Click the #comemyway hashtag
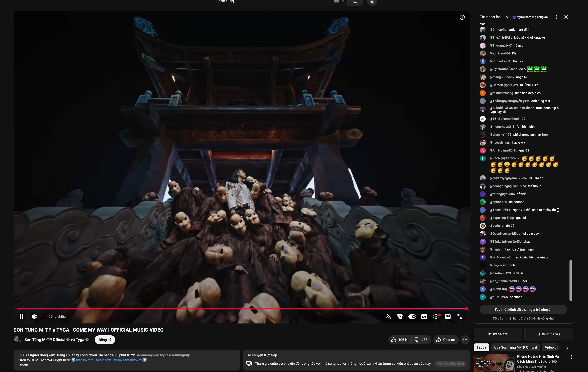The width and height of the screenshot is (588, 372). (148, 355)
